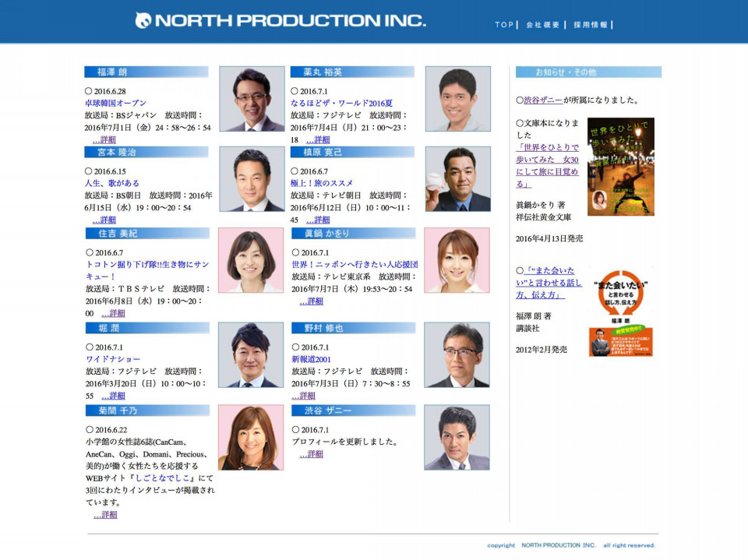Click the 講談社 publisher text
Screen dimensions: 748x560
[527, 329]
